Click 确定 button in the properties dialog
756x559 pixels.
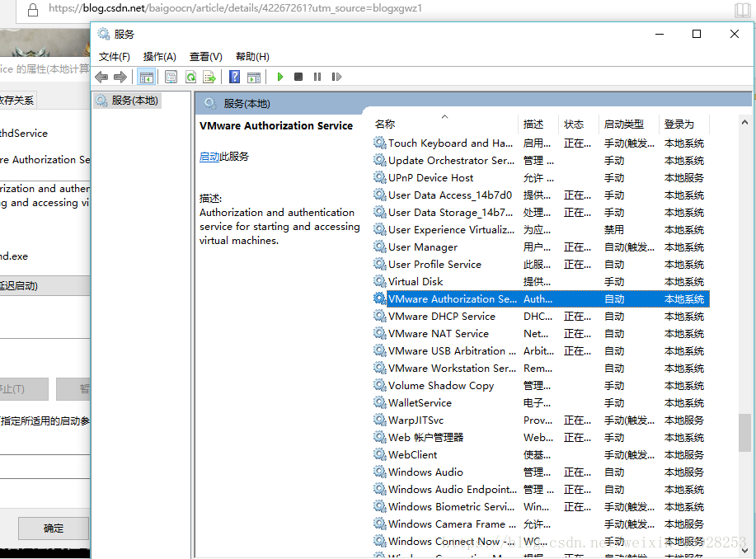pyautogui.click(x=54, y=528)
